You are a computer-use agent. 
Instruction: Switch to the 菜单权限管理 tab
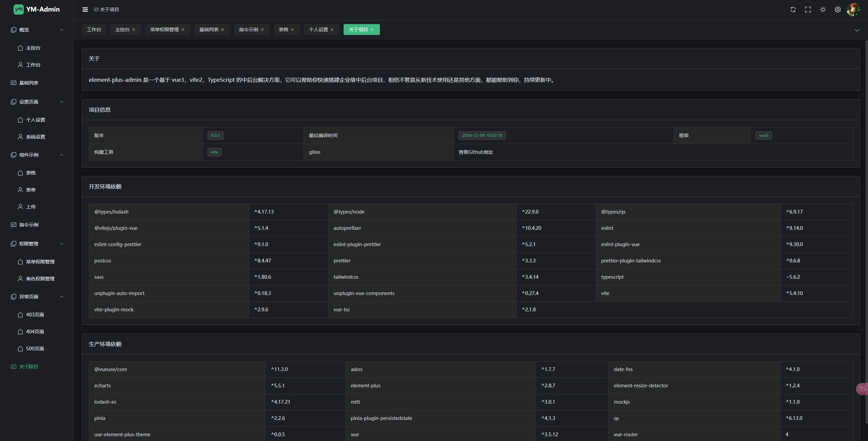[x=164, y=30]
